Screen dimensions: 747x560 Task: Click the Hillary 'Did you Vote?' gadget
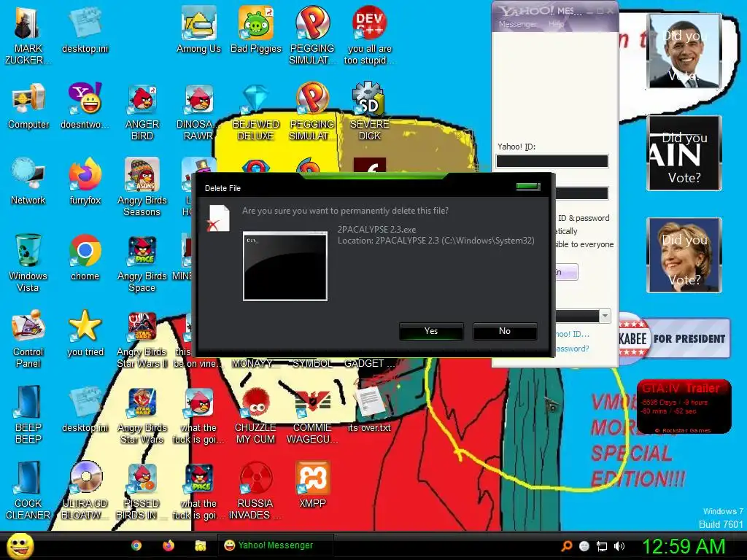point(684,254)
